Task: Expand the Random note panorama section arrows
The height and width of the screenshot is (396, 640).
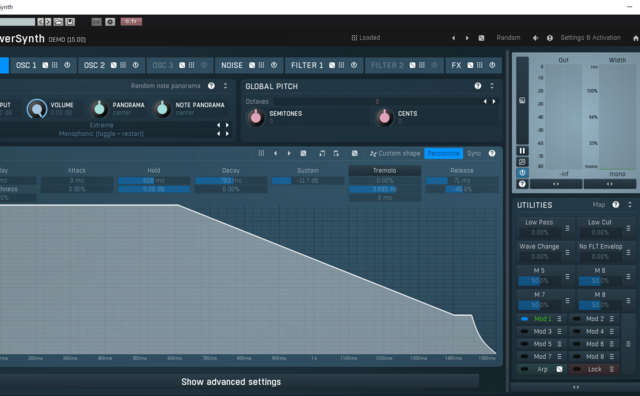Action: coord(225,86)
